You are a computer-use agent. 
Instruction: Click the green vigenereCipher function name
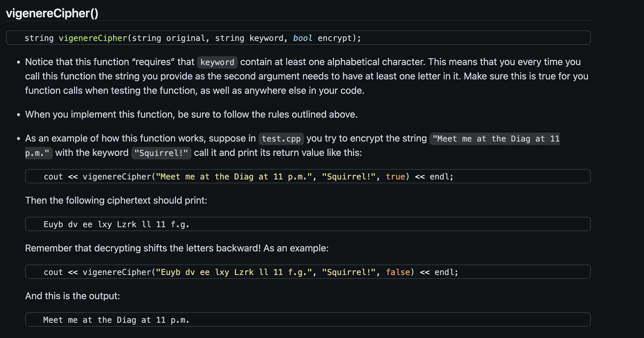[x=92, y=38]
